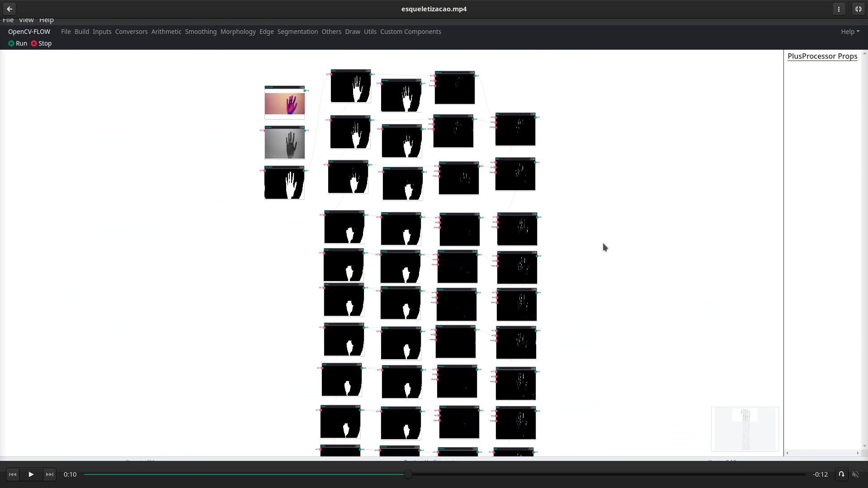Image resolution: width=868 pixels, height=488 pixels.
Task: Click the video seek bar knob
Action: [x=408, y=474]
